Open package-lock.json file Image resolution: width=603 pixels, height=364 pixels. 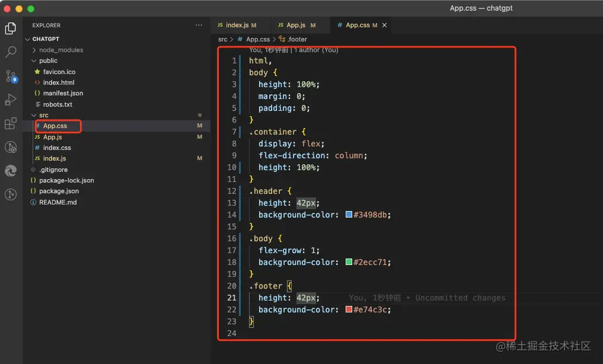pos(66,180)
